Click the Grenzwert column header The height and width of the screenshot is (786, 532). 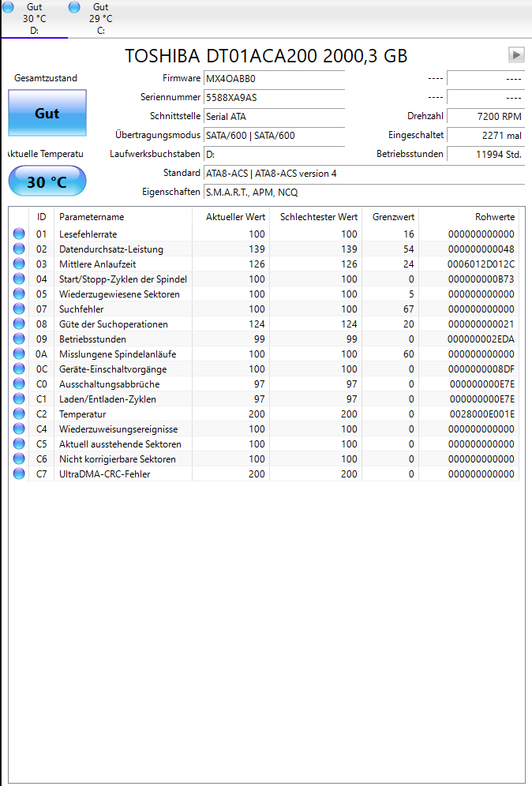click(x=391, y=217)
